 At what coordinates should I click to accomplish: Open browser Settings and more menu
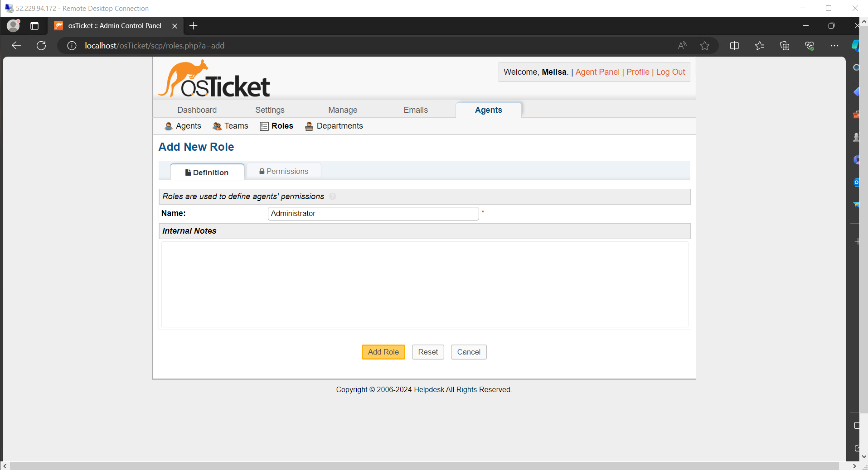click(x=834, y=45)
